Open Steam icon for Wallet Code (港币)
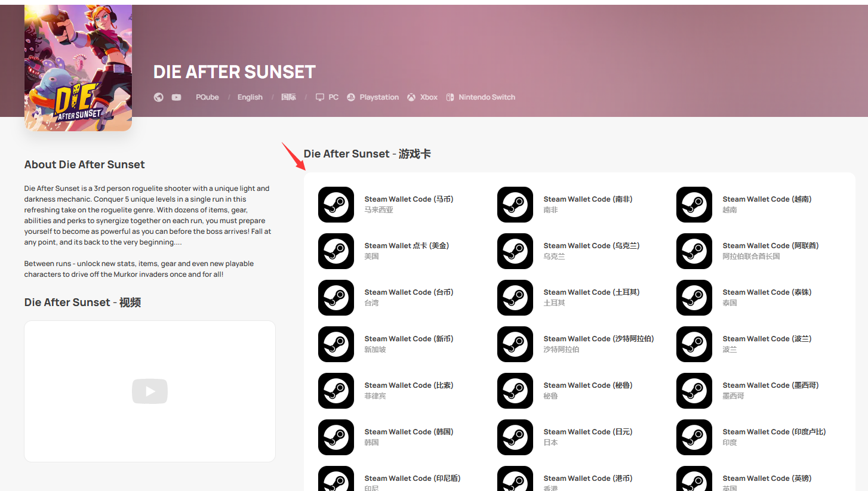Image resolution: width=868 pixels, height=491 pixels. coord(515,478)
